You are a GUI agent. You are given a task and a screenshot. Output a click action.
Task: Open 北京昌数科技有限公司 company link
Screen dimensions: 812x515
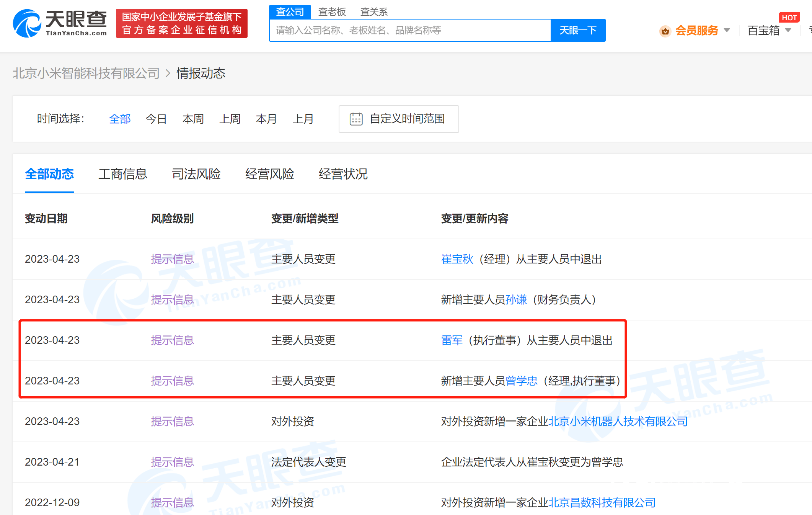(602, 503)
